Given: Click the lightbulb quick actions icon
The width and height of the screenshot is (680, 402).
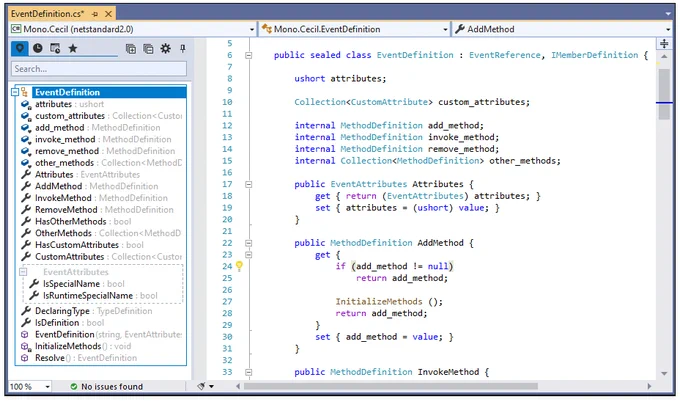Looking at the screenshot, I should coord(239,266).
